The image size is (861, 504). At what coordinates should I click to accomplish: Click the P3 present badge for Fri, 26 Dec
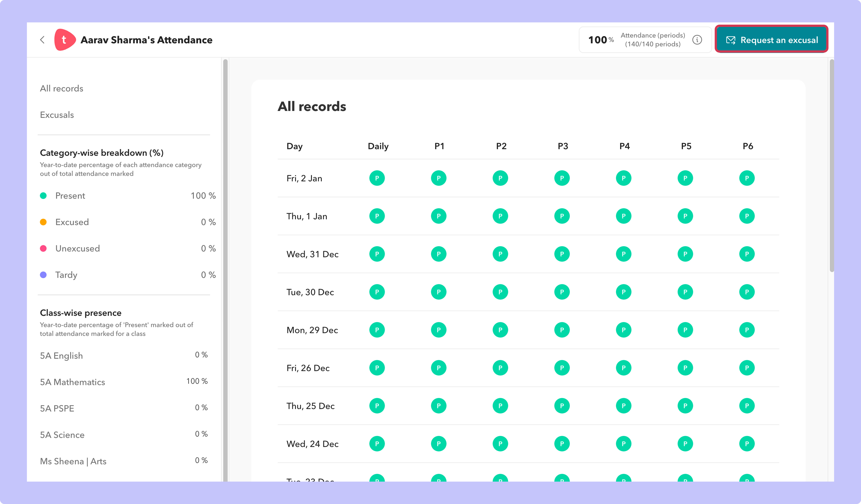coord(562,368)
